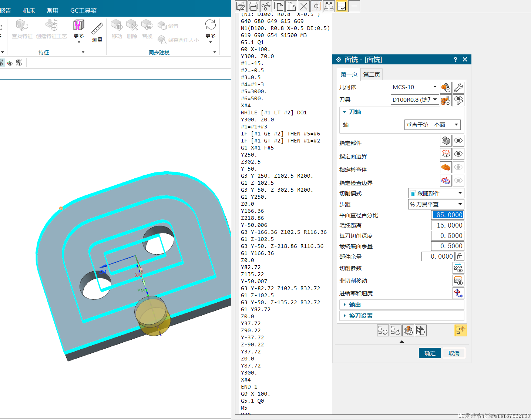531x420 pixels.
Task: Open the 非切削移动 non-cutting moves icon
Action: [458, 280]
